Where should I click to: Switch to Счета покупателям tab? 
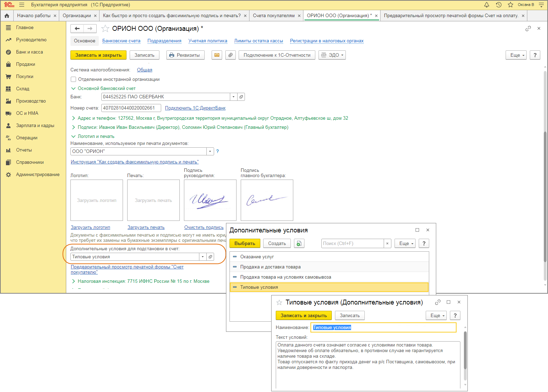coord(274,16)
